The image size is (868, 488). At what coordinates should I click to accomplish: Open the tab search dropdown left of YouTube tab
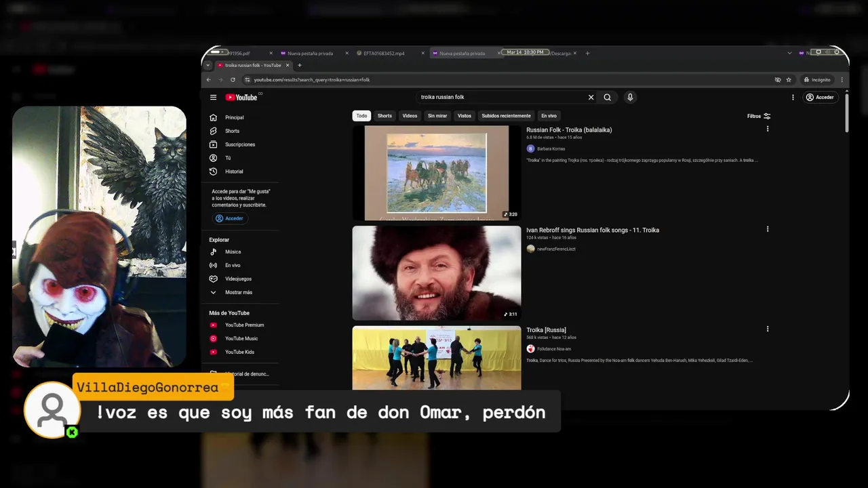click(208, 65)
